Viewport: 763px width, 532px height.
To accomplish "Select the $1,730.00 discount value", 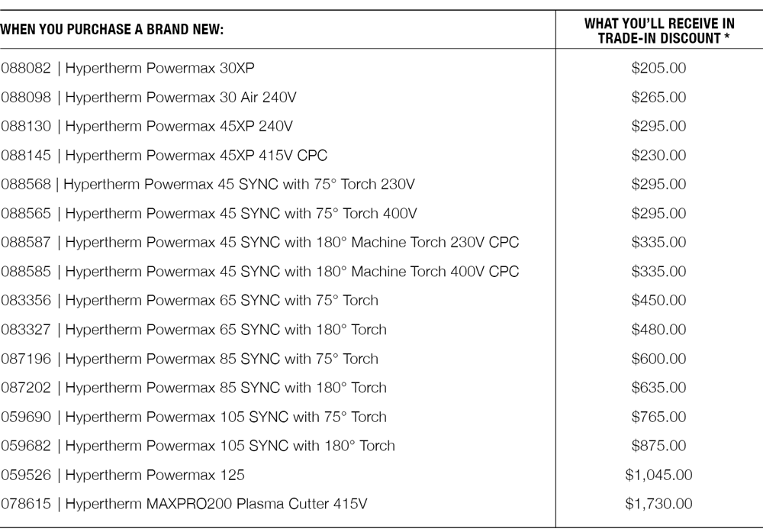I will tap(659, 504).
